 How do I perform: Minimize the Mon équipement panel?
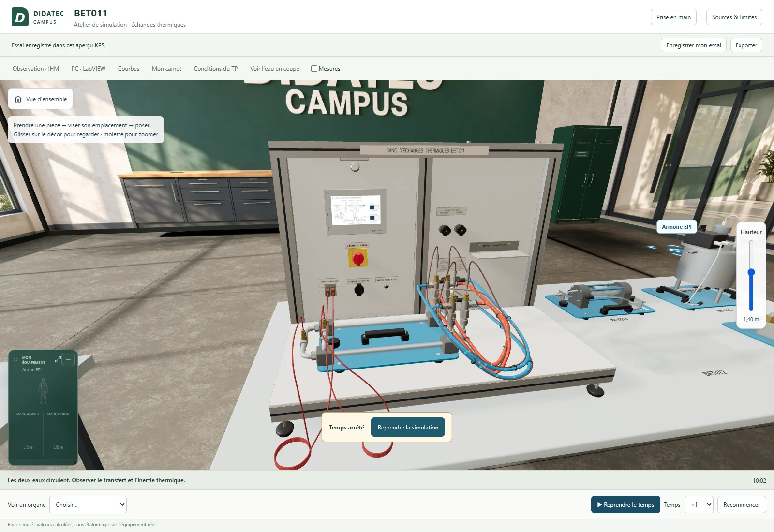(x=68, y=359)
